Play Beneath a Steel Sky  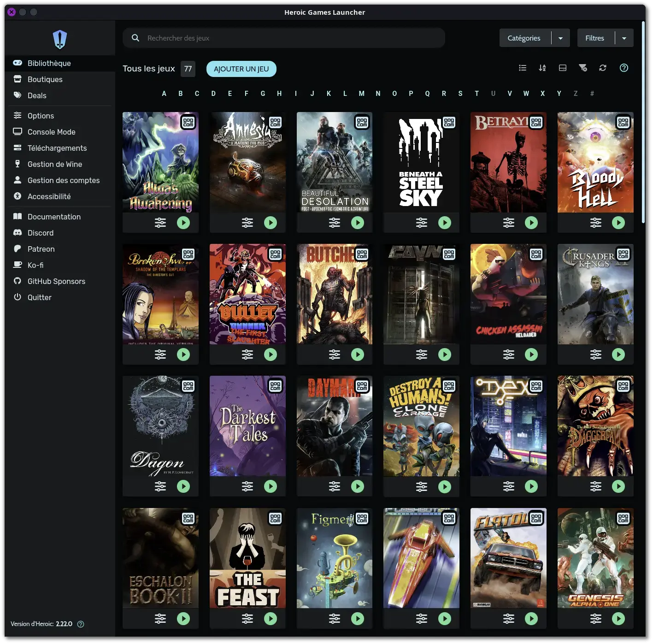(x=445, y=223)
